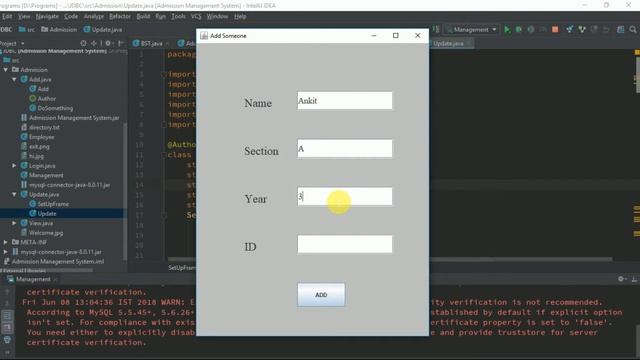The image size is (640, 360).
Task: Collapse the Update.java node
Action: point(14,194)
